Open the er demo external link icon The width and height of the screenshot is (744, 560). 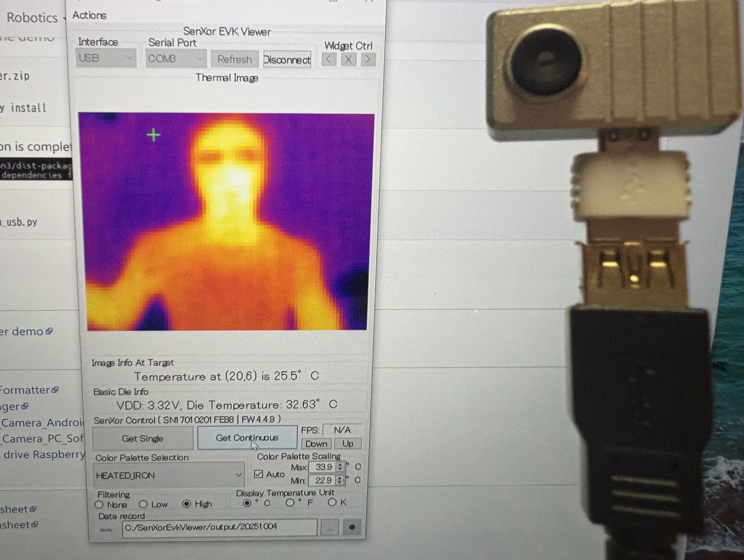click(49, 331)
